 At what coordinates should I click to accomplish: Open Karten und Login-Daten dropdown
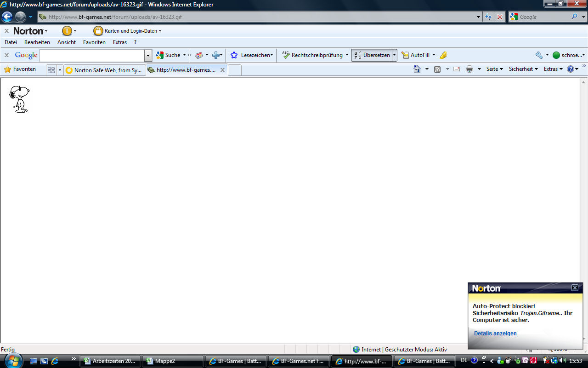(128, 31)
